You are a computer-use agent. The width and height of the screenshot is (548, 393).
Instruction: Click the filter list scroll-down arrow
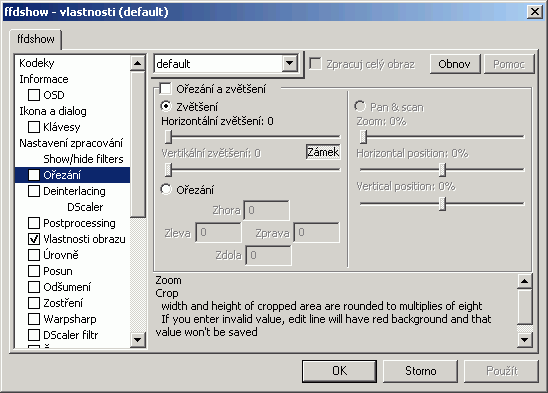point(138,340)
